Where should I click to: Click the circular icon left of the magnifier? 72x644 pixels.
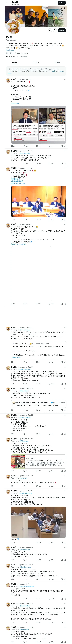tap(50, 30)
